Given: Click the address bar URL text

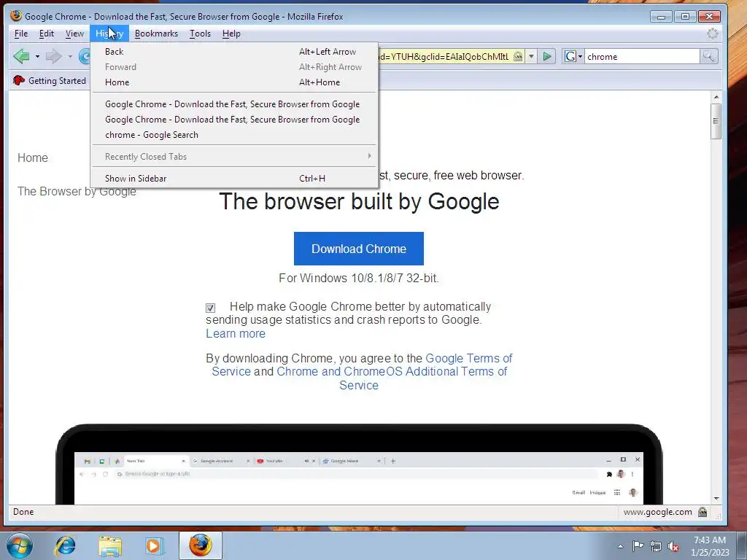Looking at the screenshot, I should tap(444, 57).
